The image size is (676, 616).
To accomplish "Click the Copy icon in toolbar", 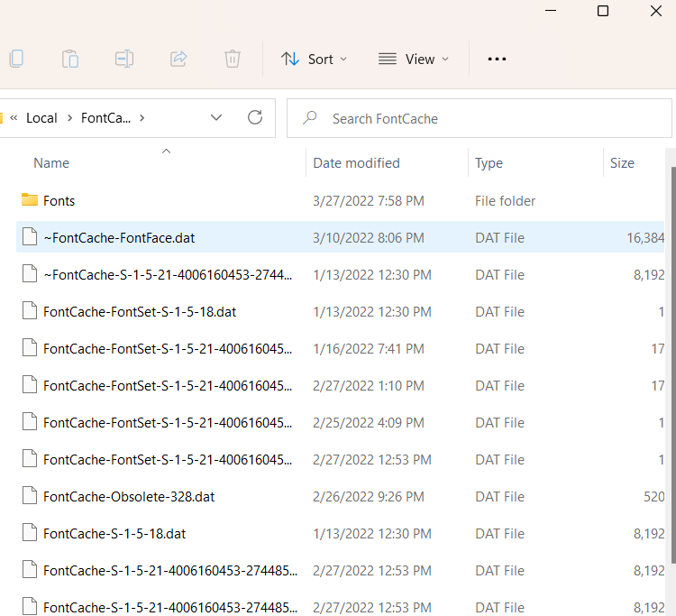I will 15,59.
